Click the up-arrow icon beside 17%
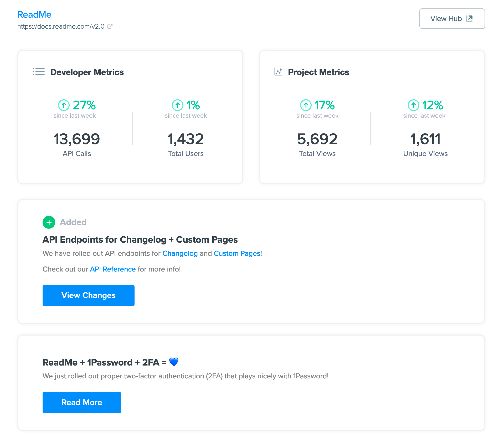This screenshot has height=438, width=504. 306,105
